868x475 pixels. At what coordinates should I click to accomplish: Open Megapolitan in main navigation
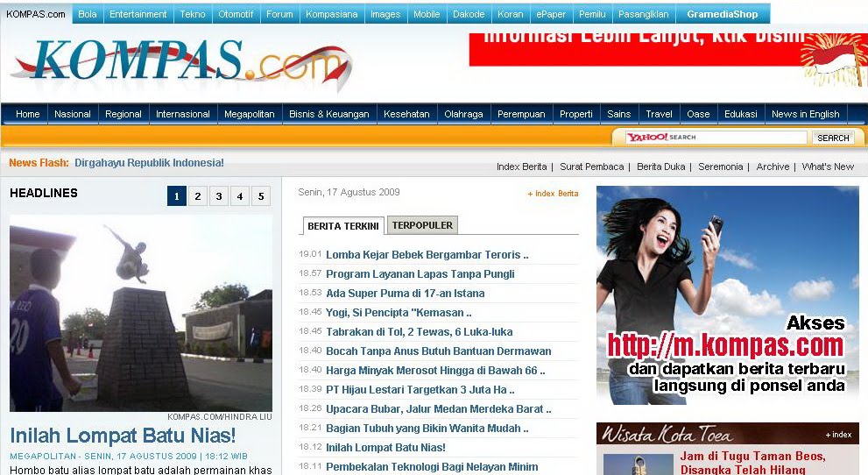pyautogui.click(x=249, y=114)
